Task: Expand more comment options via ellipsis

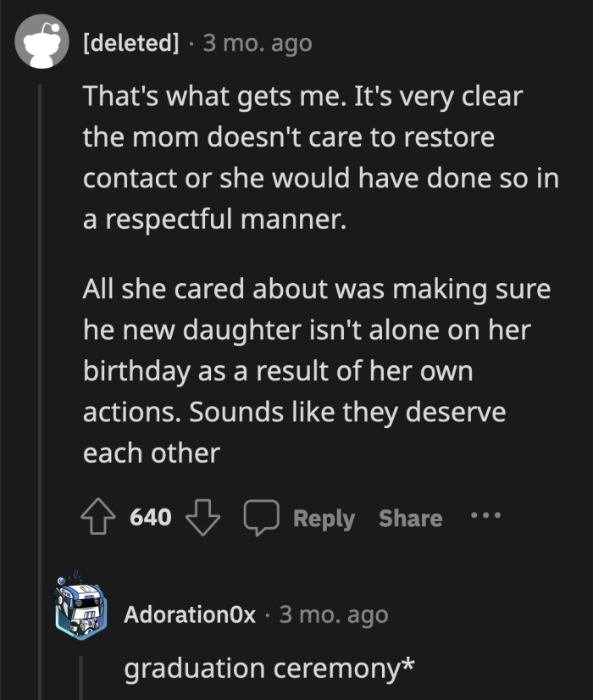Action: pyautogui.click(x=486, y=518)
